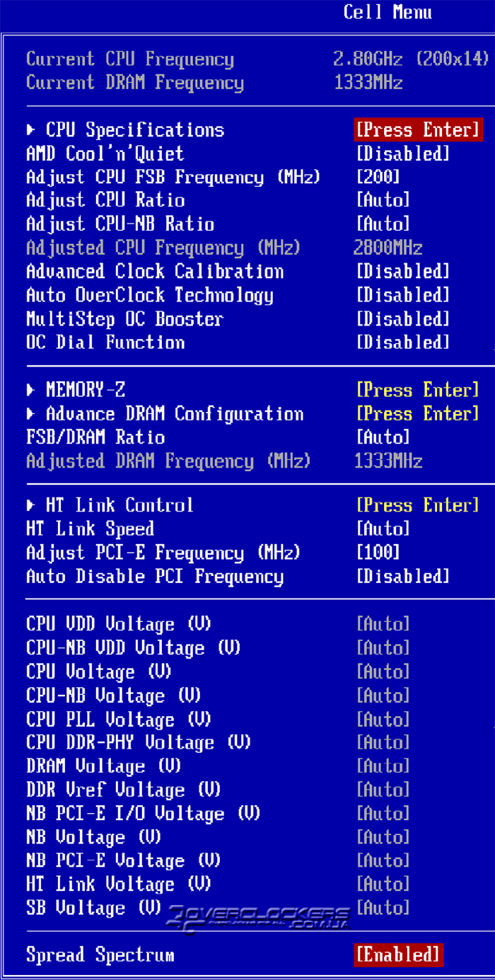This screenshot has width=495, height=980.
Task: Toggle Spread Spectrum Enabled value
Action: point(398,955)
